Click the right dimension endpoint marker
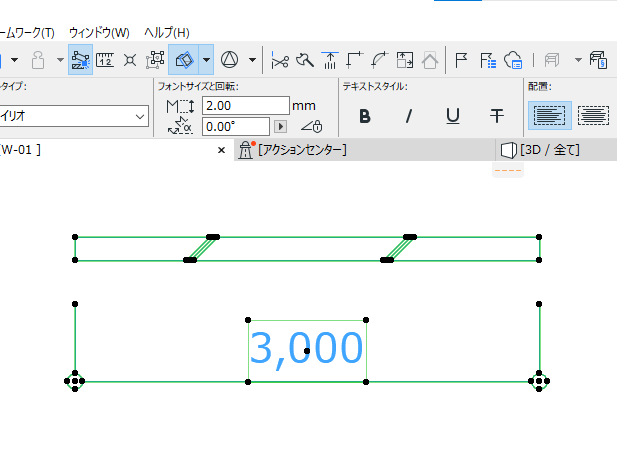Image resolution: width=617 pixels, height=455 pixels. click(539, 381)
